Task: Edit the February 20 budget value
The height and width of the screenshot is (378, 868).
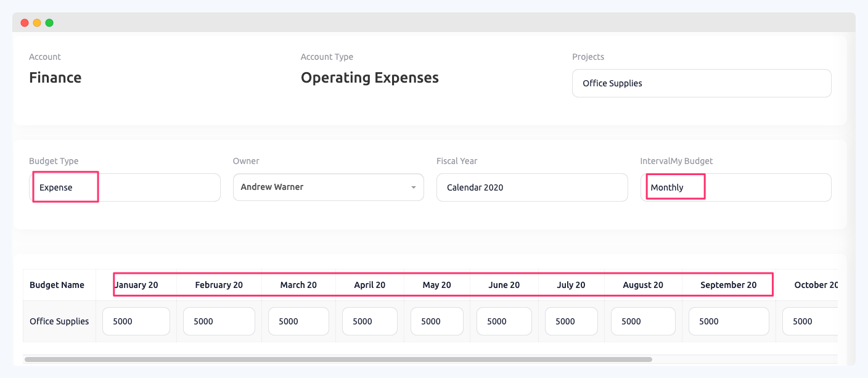Action: click(x=219, y=321)
